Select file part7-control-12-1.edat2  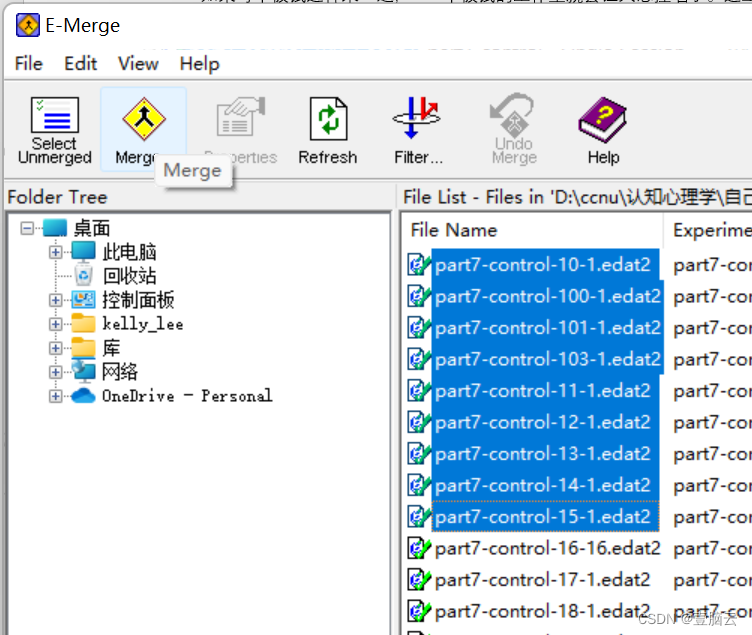[545, 422]
